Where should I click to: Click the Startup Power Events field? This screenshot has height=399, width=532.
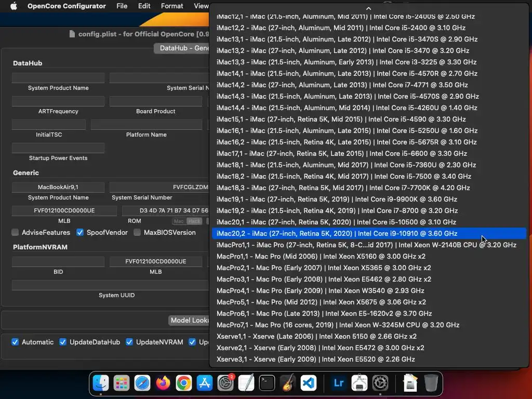point(58,148)
